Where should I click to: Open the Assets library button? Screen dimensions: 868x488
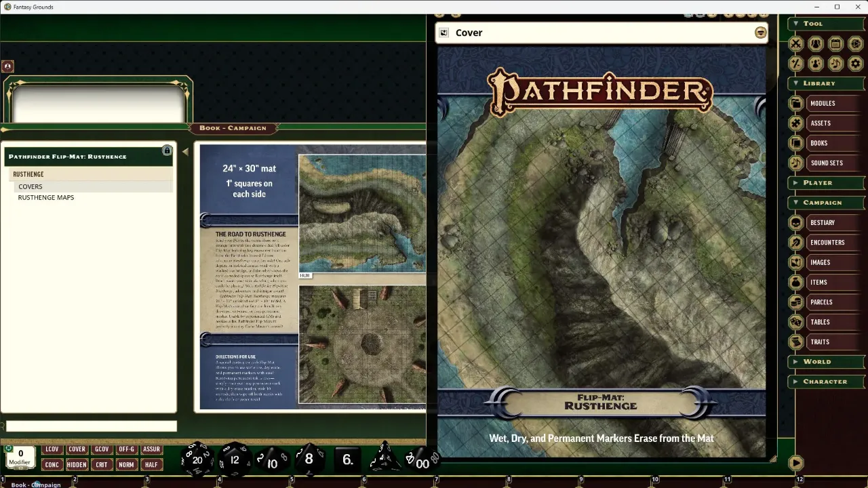pyautogui.click(x=834, y=123)
